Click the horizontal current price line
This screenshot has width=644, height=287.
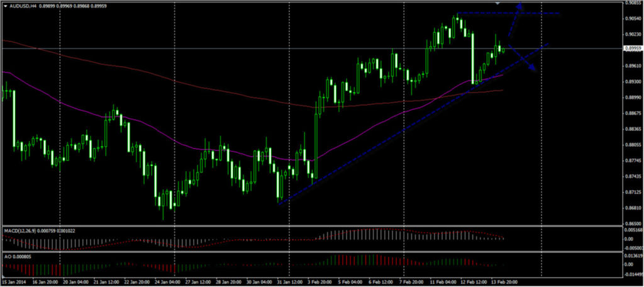(252, 48)
